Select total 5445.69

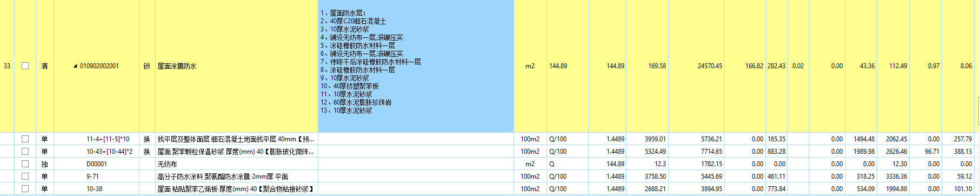pos(711,177)
